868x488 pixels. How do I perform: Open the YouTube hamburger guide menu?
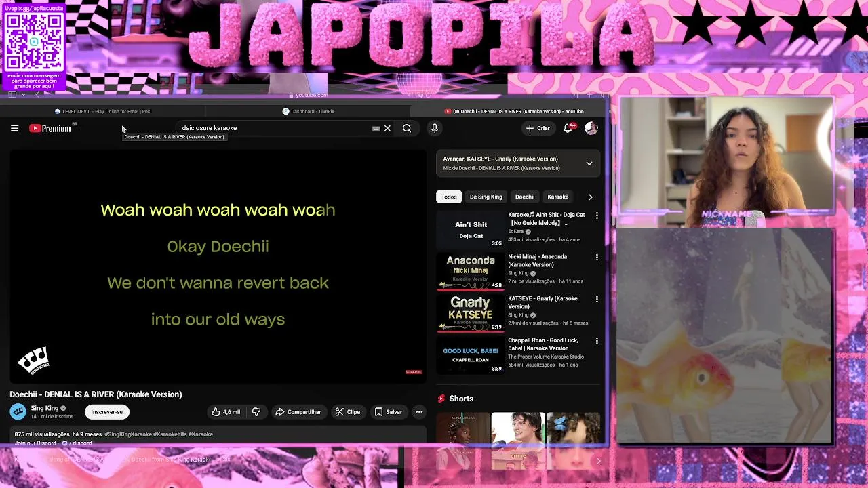pyautogui.click(x=14, y=128)
